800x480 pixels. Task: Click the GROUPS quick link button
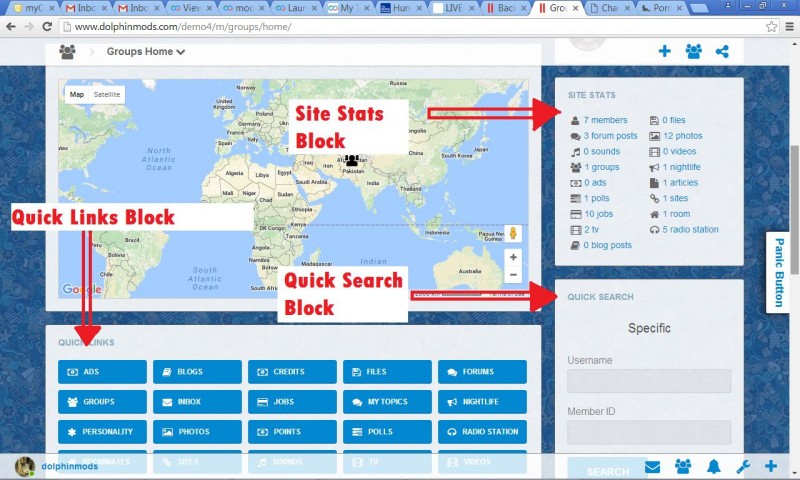(102, 402)
